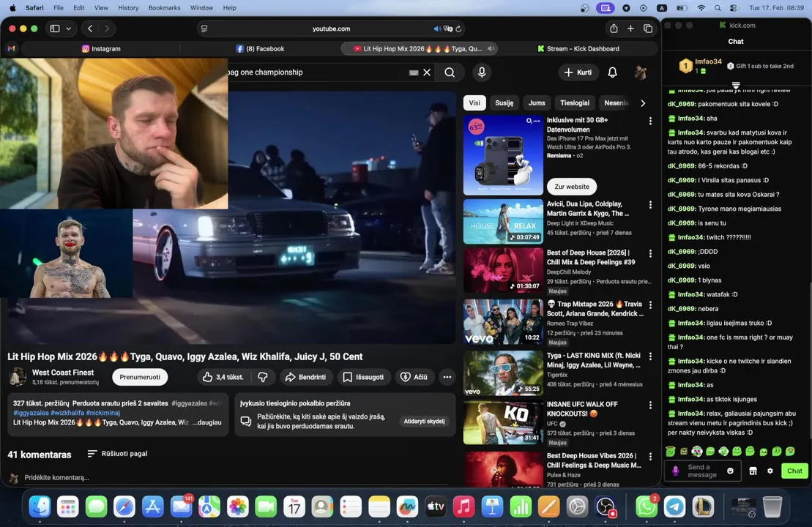Open options menu for Best of Deep House [2026]
The width and height of the screenshot is (812, 527).
point(650,254)
